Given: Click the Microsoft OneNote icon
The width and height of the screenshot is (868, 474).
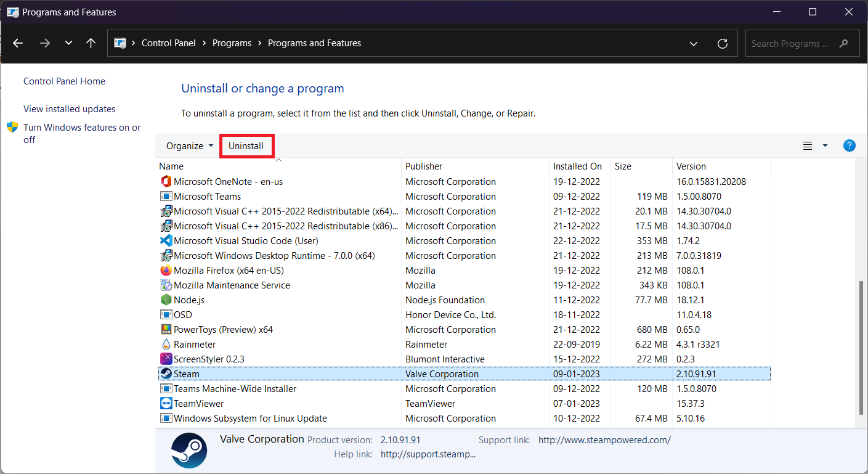Looking at the screenshot, I should click(166, 182).
